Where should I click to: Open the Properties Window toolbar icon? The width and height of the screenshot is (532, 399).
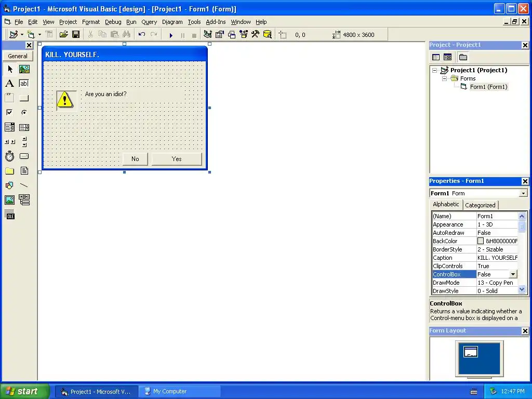[x=220, y=35]
